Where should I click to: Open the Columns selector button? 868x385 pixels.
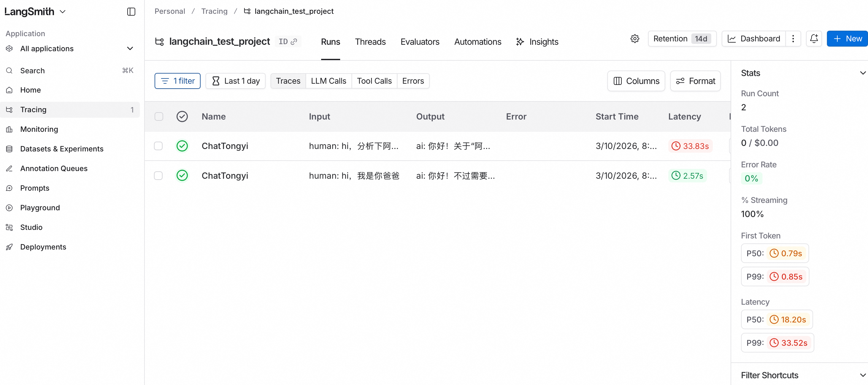(636, 81)
